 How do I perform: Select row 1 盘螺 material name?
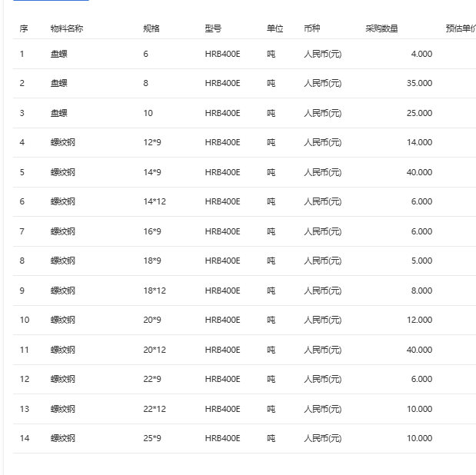pos(59,54)
